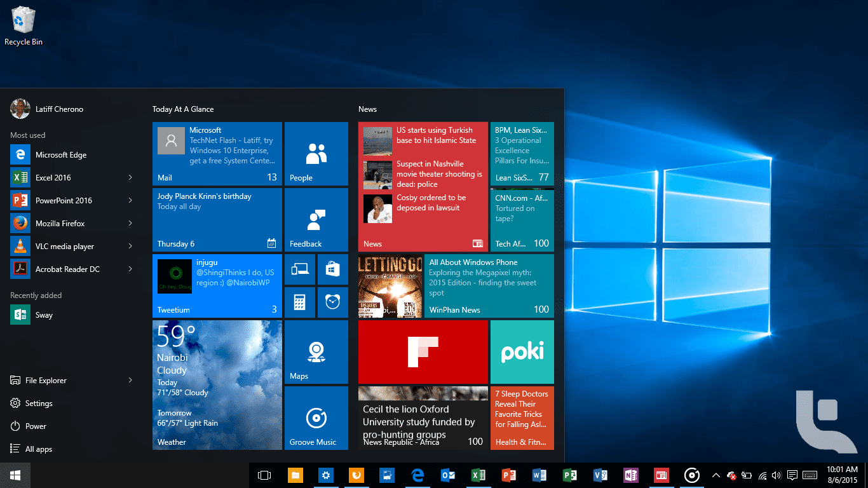Open Visio from the taskbar
868x488 pixels.
[x=600, y=475]
